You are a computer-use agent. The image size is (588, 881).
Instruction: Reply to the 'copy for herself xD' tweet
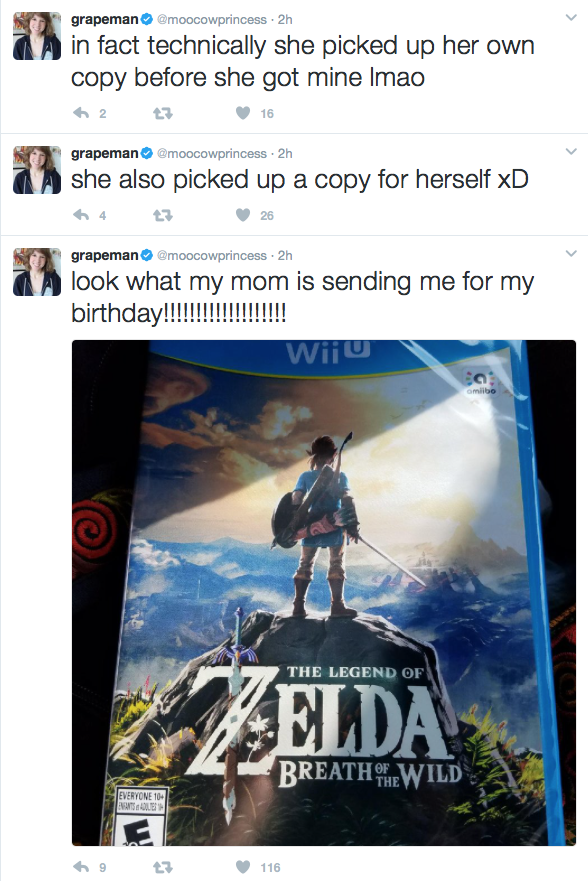81,215
